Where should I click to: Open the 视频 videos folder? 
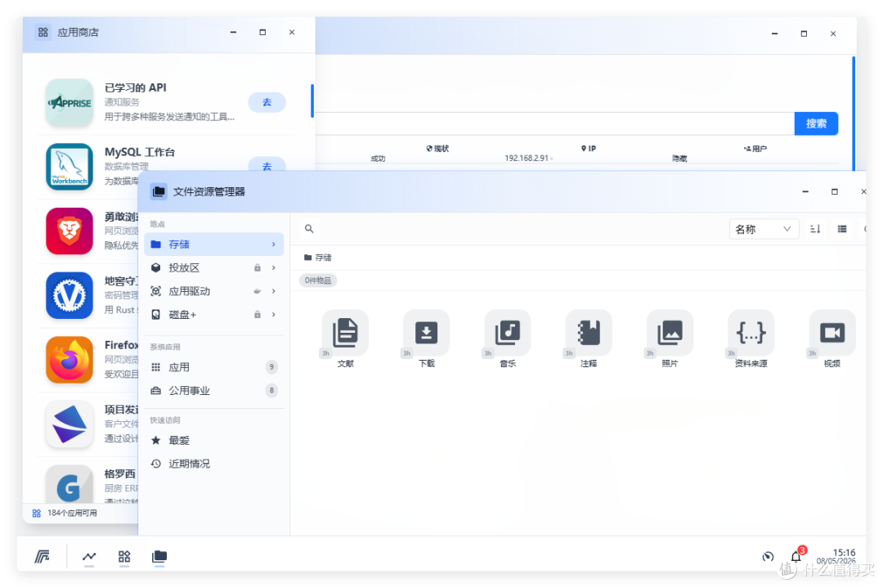(831, 332)
